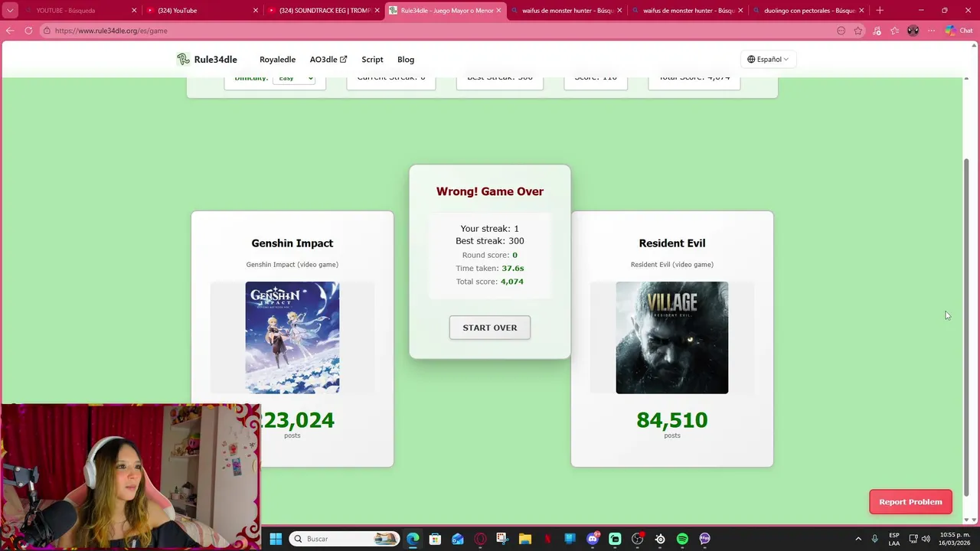Switch to the duolingo con pectorales tab
The height and width of the screenshot is (551, 980).
pos(808,11)
